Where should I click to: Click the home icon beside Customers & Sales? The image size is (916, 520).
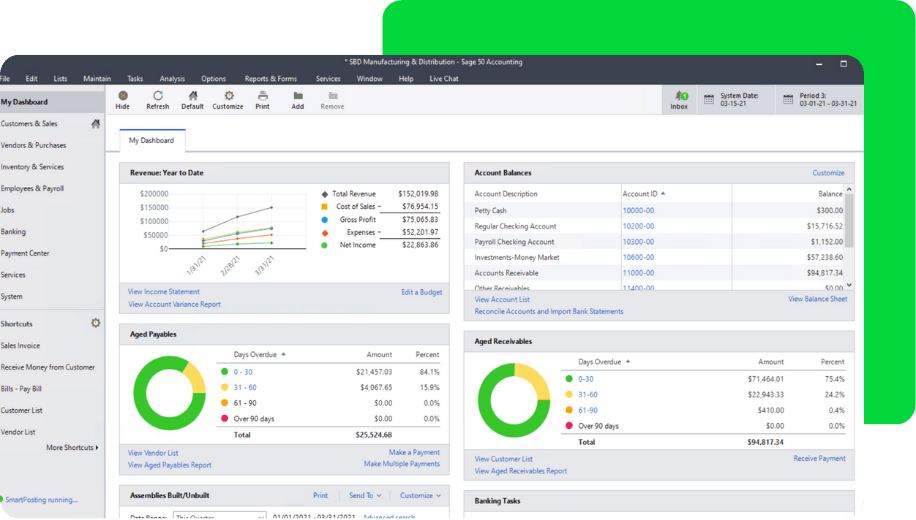click(96, 124)
